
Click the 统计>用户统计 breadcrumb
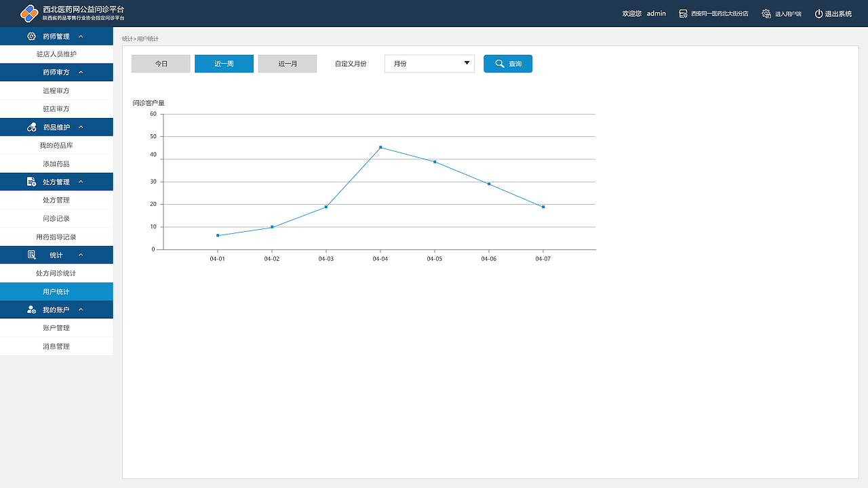[x=140, y=39]
